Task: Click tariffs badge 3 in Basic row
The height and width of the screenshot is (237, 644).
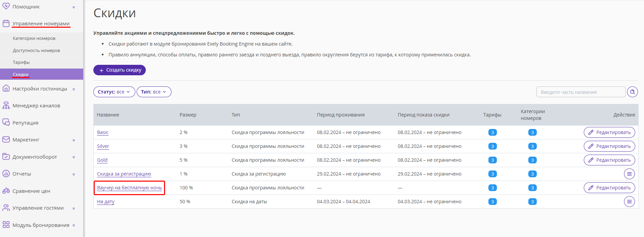Action: point(492,132)
